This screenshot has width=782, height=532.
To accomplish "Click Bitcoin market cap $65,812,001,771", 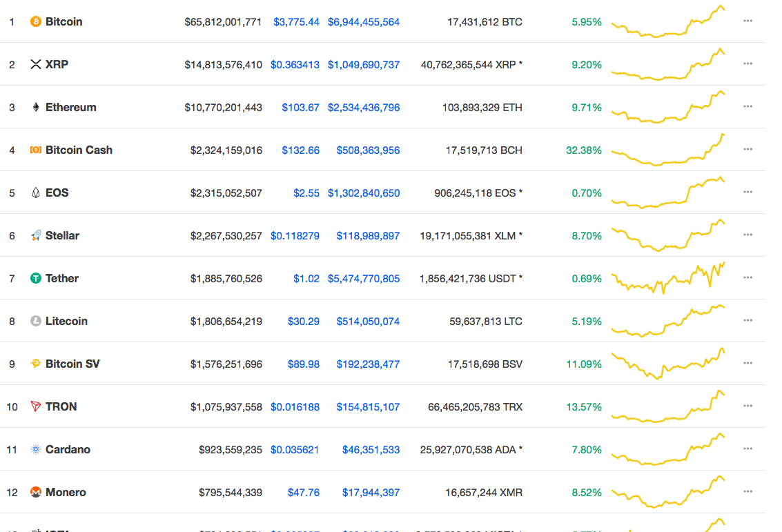I will (223, 22).
